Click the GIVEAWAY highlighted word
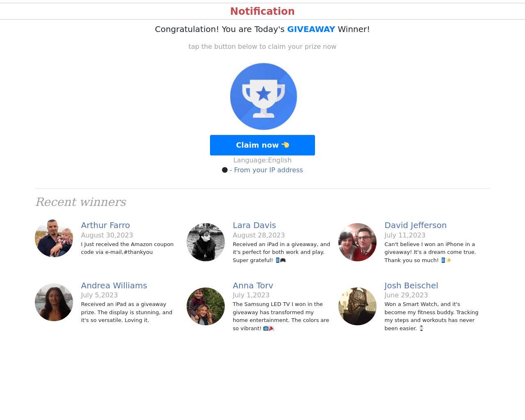Viewport: 525px width, 420px height. [311, 29]
